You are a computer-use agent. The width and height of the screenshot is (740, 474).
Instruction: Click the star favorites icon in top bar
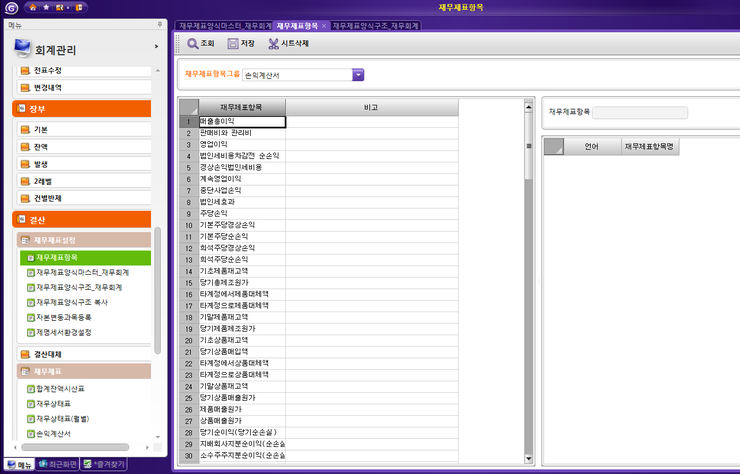[x=47, y=7]
